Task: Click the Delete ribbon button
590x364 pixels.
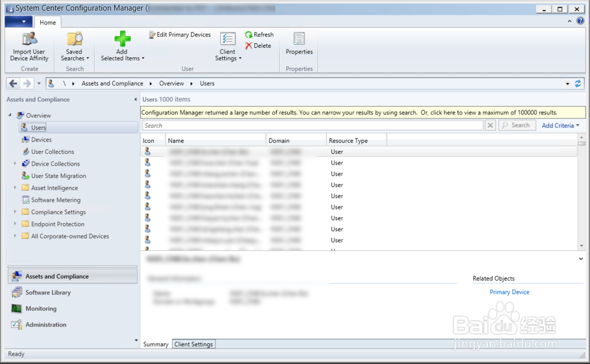Action: click(258, 45)
